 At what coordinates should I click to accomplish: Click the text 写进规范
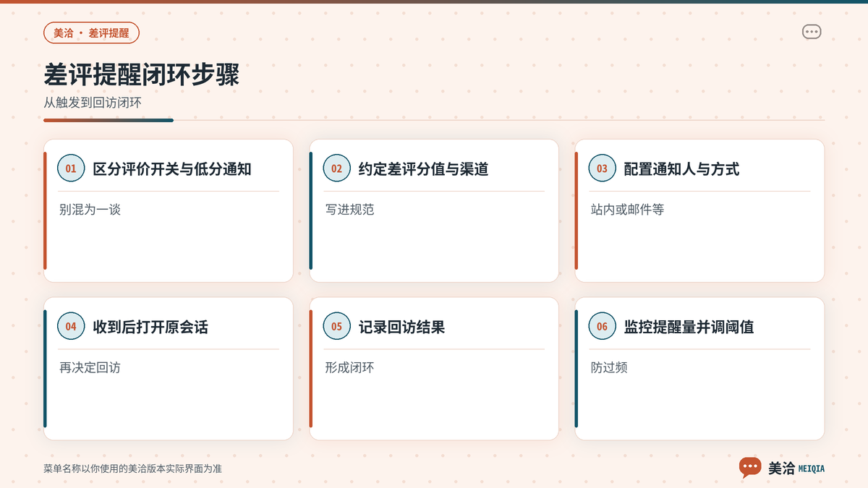click(349, 210)
